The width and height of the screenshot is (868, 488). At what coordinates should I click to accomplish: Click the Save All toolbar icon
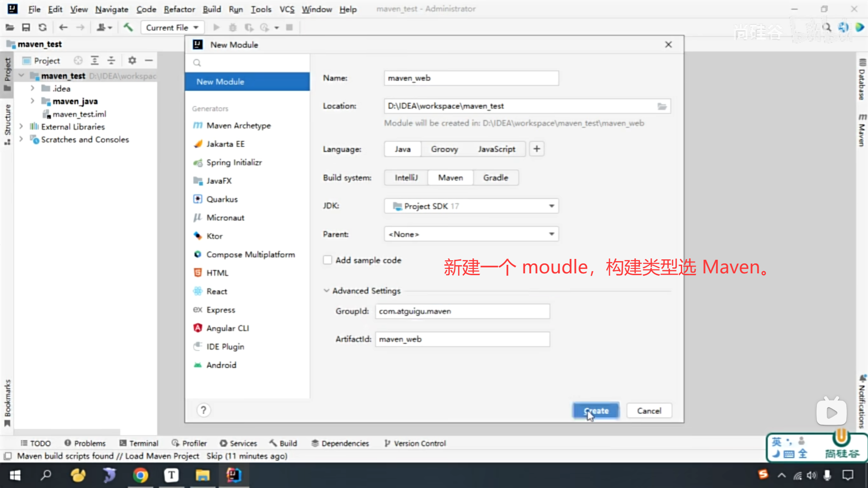pos(26,28)
